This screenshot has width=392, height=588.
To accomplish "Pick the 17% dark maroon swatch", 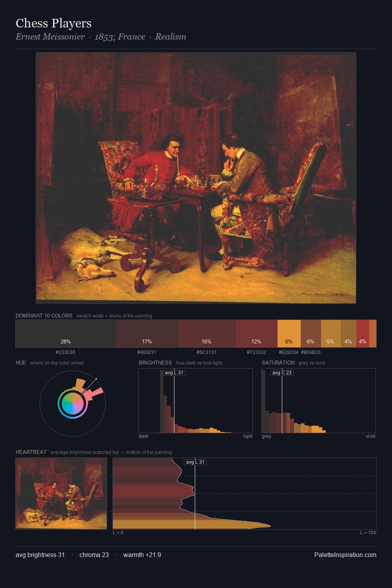I will [x=147, y=334].
